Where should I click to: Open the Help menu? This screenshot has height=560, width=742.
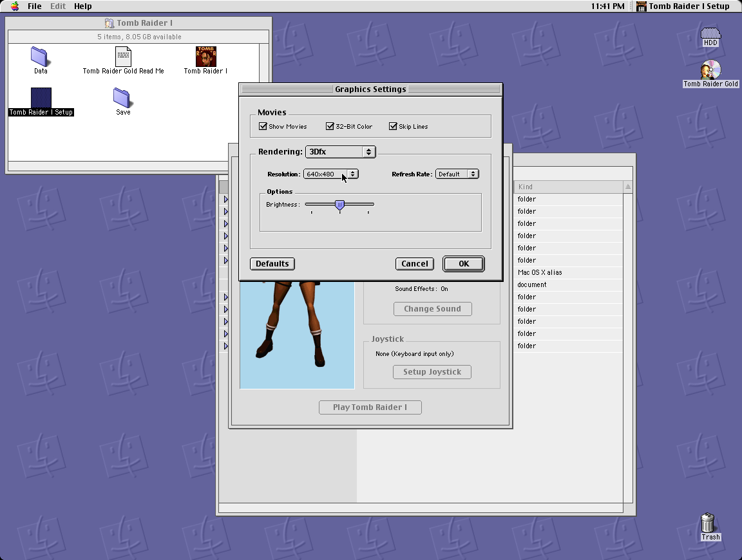[x=83, y=6]
